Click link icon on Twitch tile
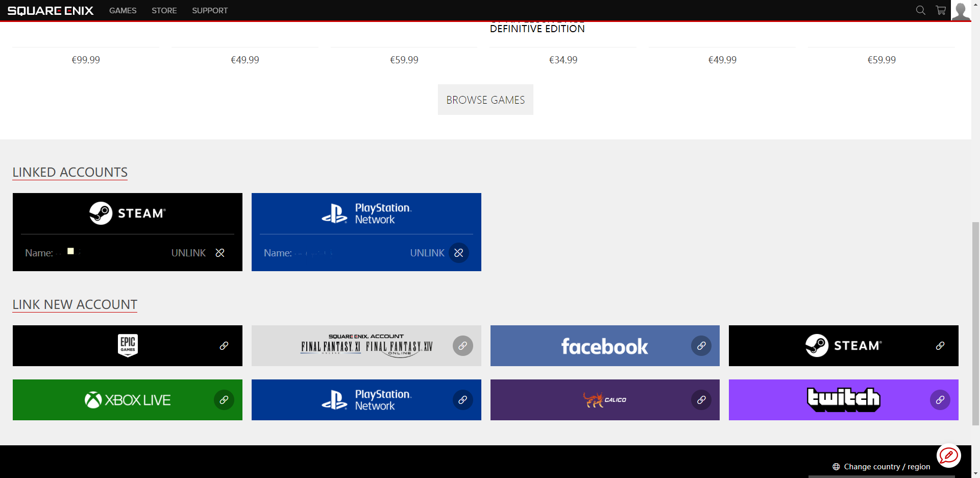The image size is (980, 478). tap(940, 400)
